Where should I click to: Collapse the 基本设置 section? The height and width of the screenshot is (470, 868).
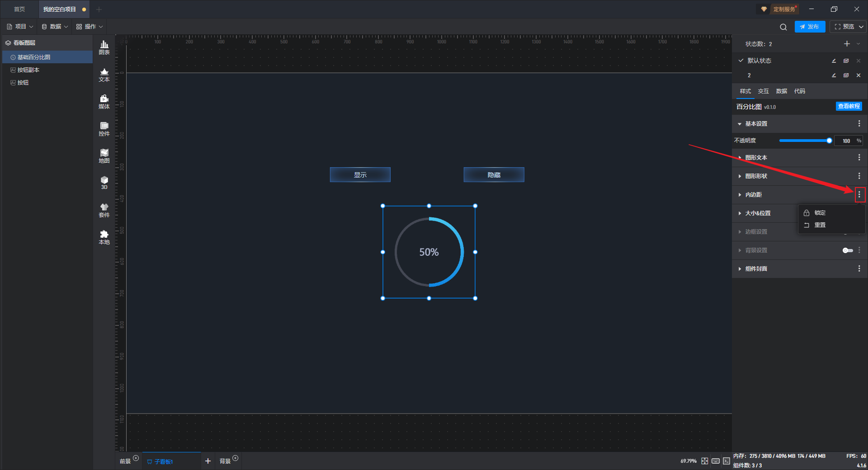[x=740, y=124]
